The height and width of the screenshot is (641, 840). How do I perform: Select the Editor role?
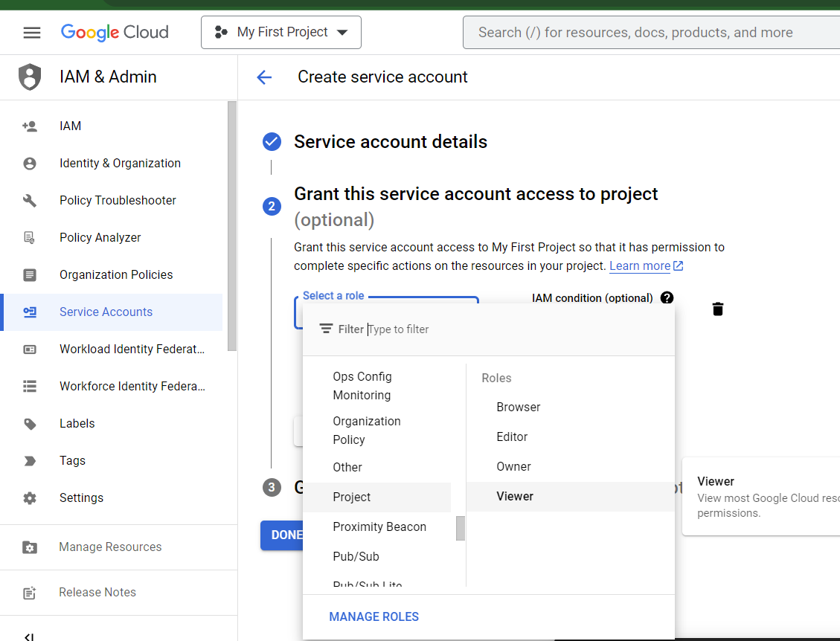coord(512,437)
